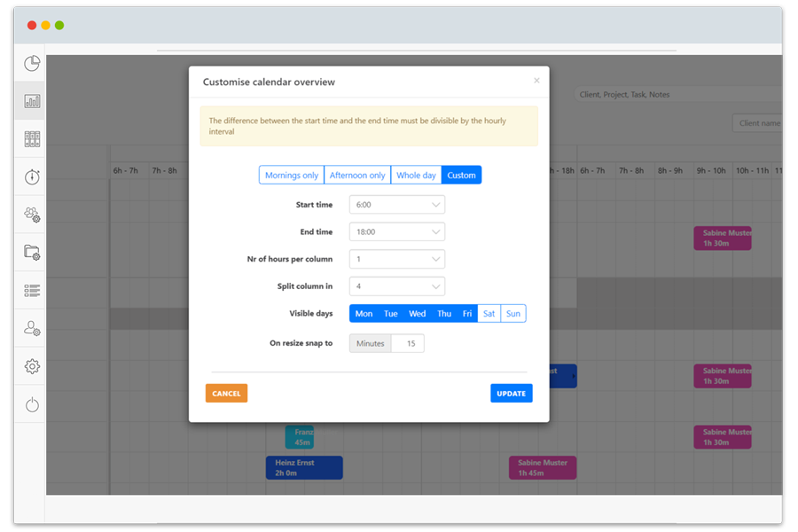Screen dimensions: 798x532
Task: Open the settings gear icon
Action: (31, 366)
